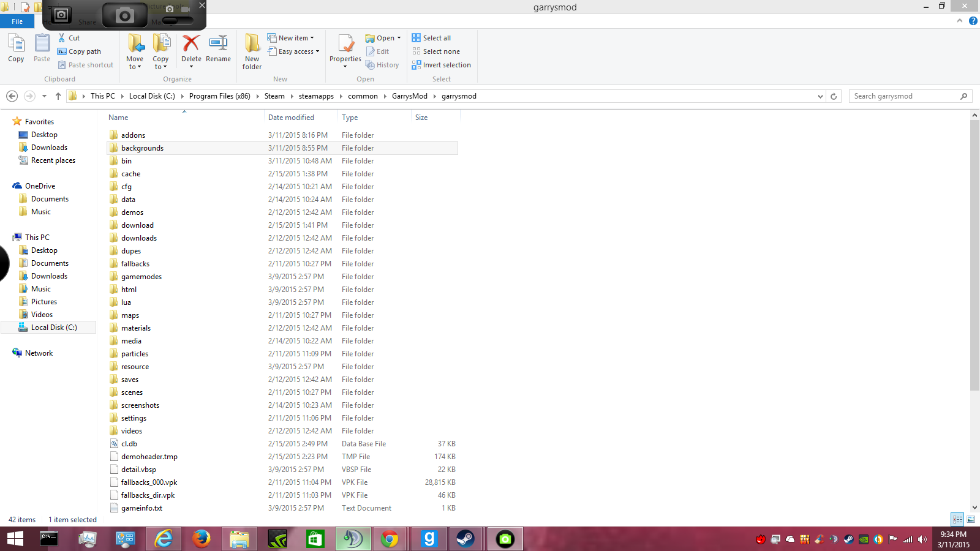Viewport: 980px width, 551px height.
Task: Click the Edit icon in the ribbon
Action: (377, 51)
